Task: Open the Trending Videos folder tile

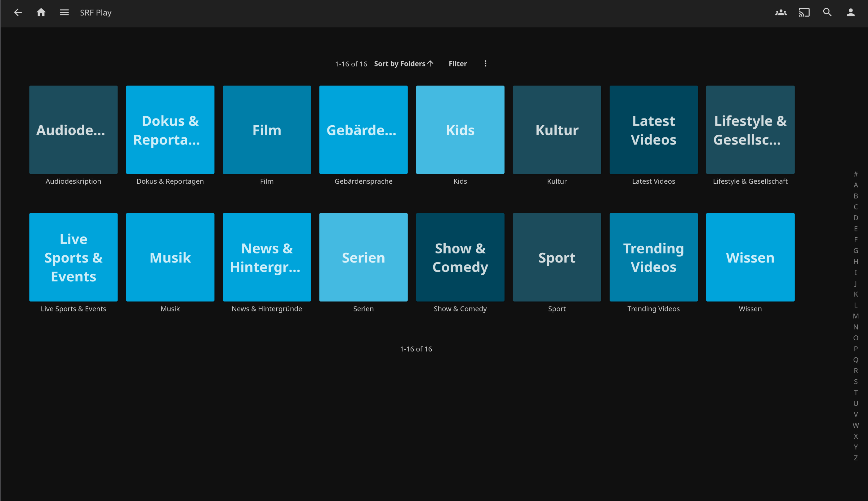Action: pos(653,257)
